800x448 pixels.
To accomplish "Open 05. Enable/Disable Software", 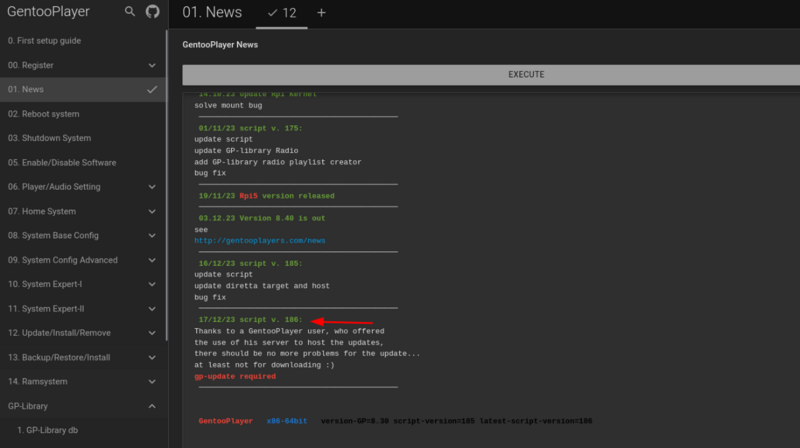I will (x=62, y=162).
